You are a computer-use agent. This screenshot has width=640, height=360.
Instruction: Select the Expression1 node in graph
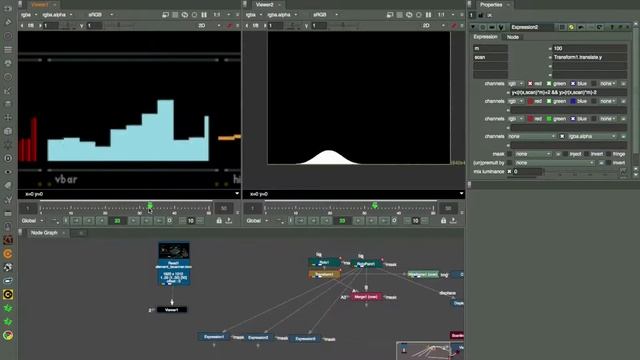214,337
